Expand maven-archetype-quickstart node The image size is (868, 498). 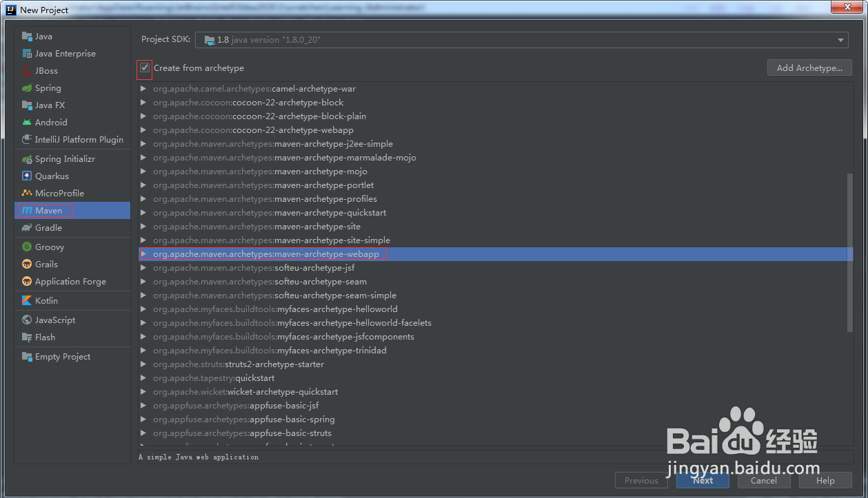pos(143,213)
